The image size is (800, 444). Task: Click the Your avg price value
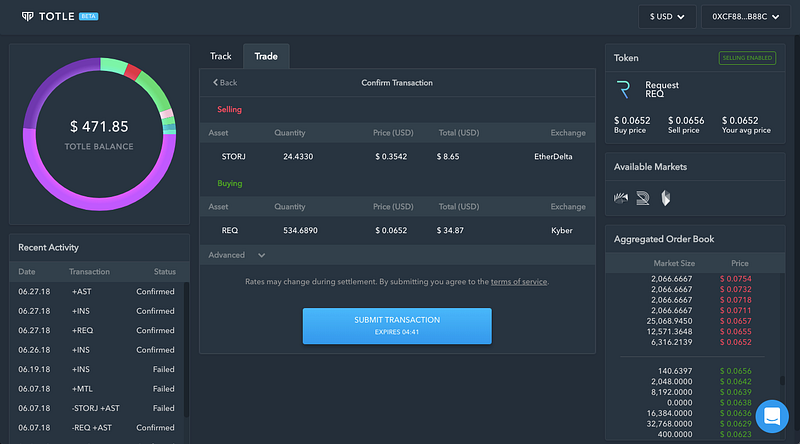pos(739,121)
